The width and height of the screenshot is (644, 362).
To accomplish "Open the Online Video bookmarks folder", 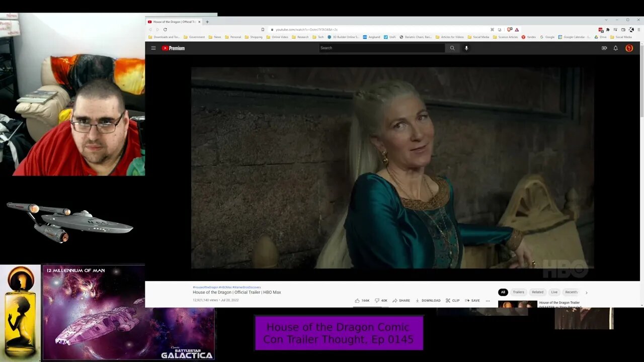I will point(277,37).
